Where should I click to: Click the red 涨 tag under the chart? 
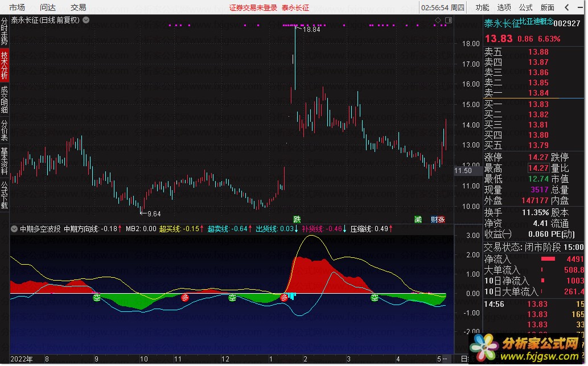(441, 219)
